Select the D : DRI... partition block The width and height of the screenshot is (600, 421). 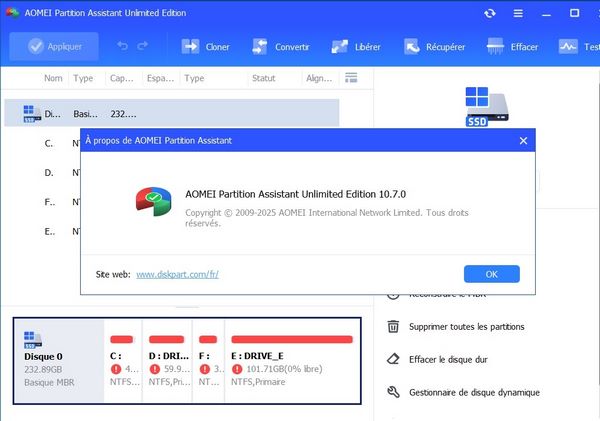click(x=167, y=361)
